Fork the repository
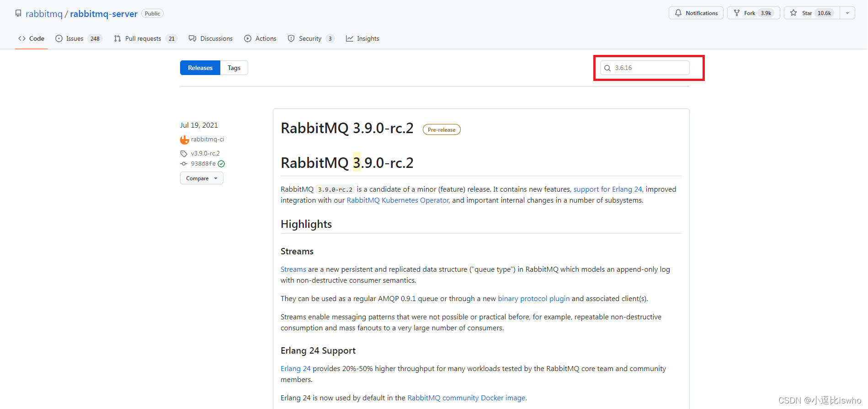The width and height of the screenshot is (868, 409). click(753, 13)
